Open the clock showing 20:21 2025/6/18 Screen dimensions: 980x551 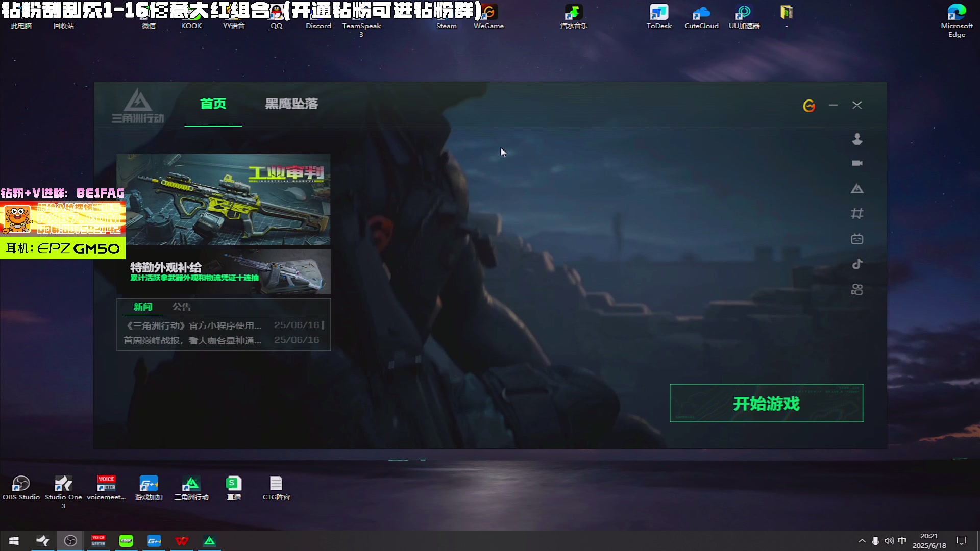coord(929,541)
